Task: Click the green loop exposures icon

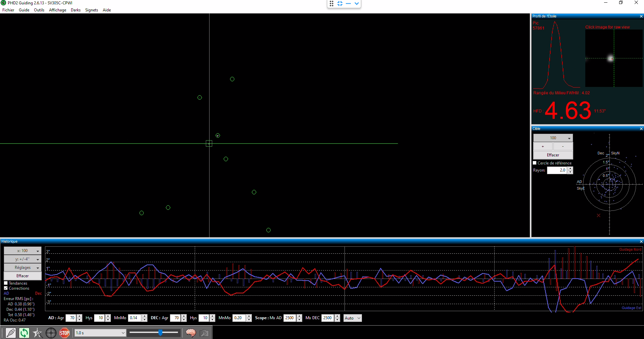Action: 24,333
